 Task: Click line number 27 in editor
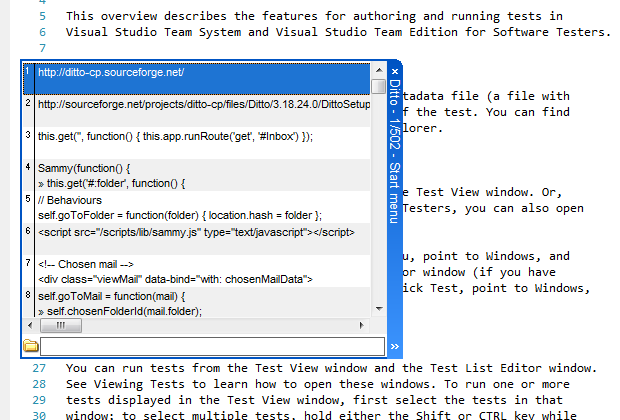coord(39,368)
